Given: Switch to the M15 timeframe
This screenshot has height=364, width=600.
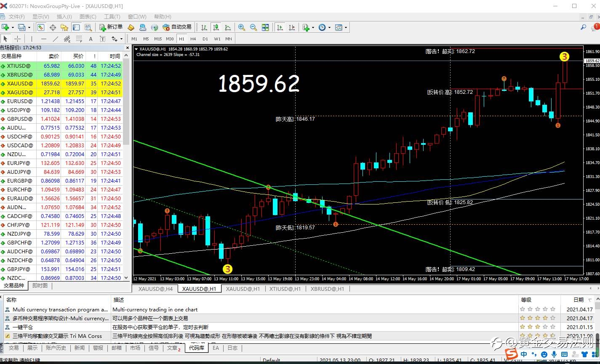Looking at the screenshot, I should pos(158,39).
